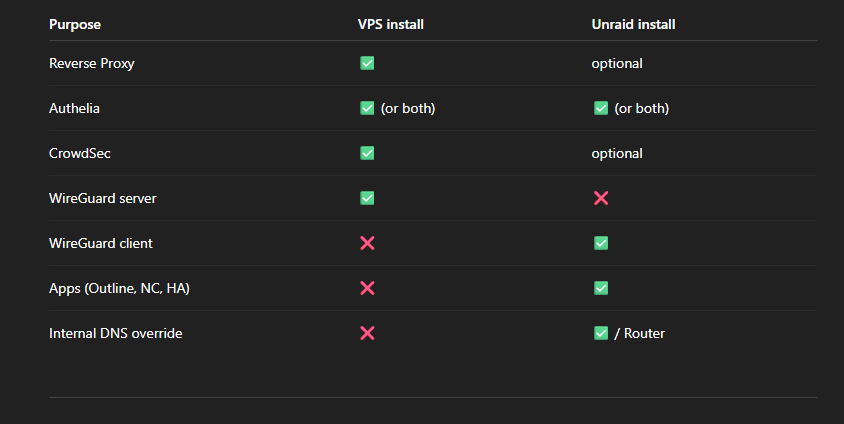Click the green check in CrowdSec row
This screenshot has height=424, width=844.
tap(367, 153)
